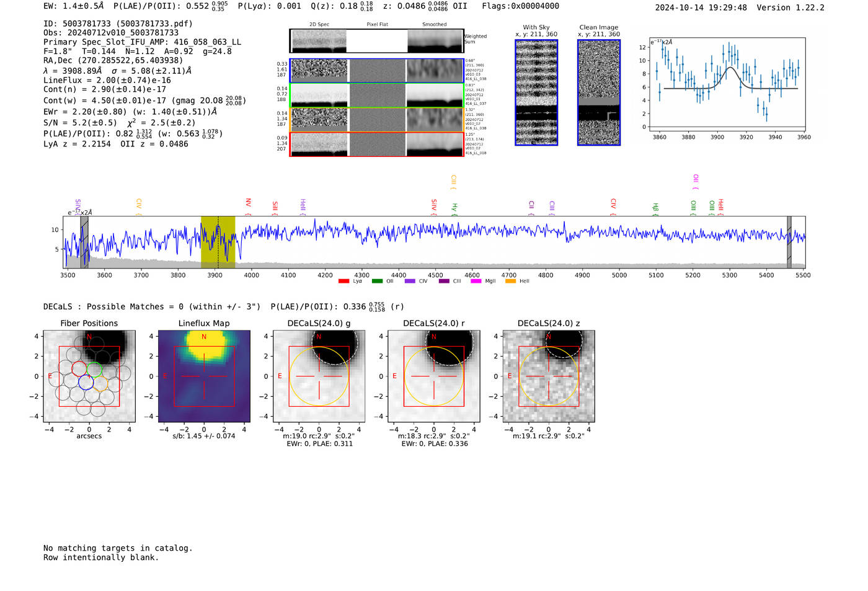Click the 'Flags:0x00004000' header value
The image size is (868, 591).
pyautogui.click(x=520, y=6)
